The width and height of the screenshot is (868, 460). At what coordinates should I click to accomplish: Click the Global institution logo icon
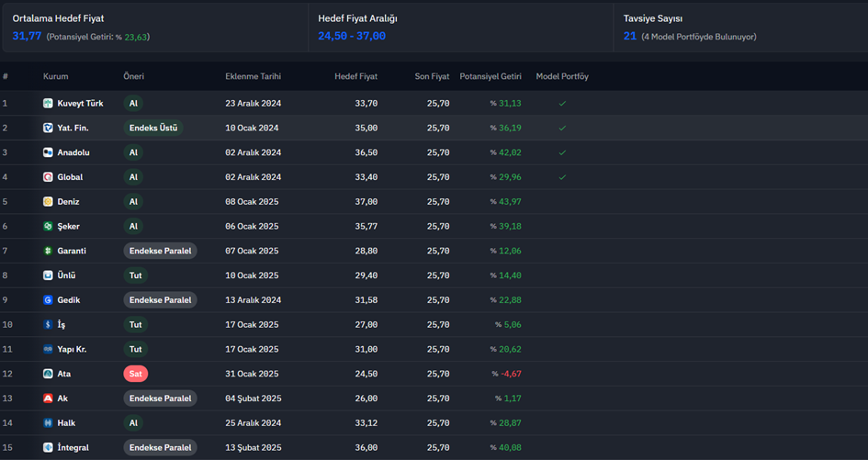48,177
